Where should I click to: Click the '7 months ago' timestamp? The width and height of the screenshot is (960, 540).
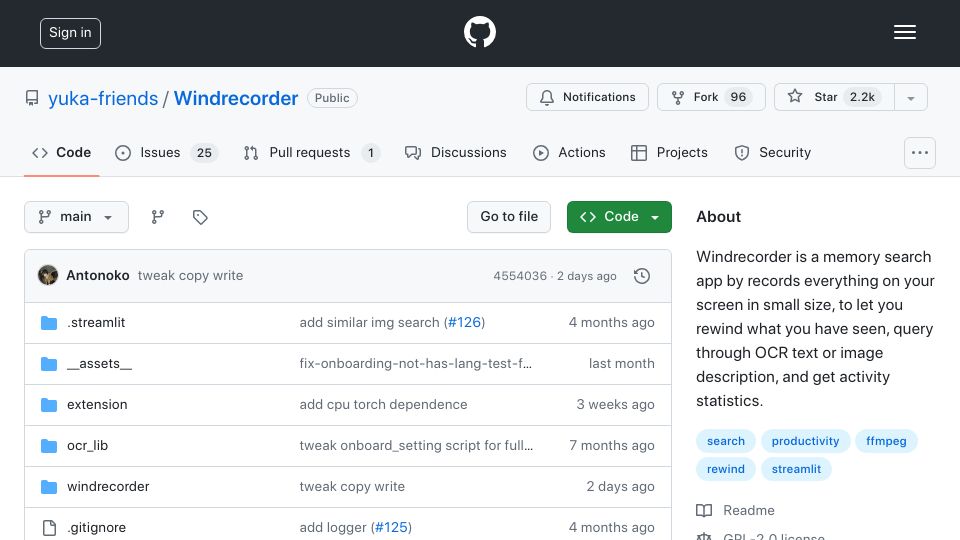tap(612, 446)
